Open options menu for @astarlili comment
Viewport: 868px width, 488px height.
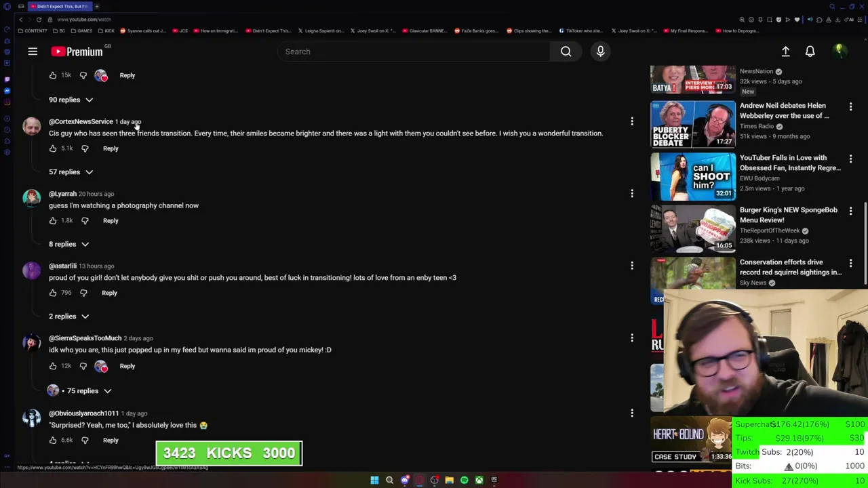632,266
